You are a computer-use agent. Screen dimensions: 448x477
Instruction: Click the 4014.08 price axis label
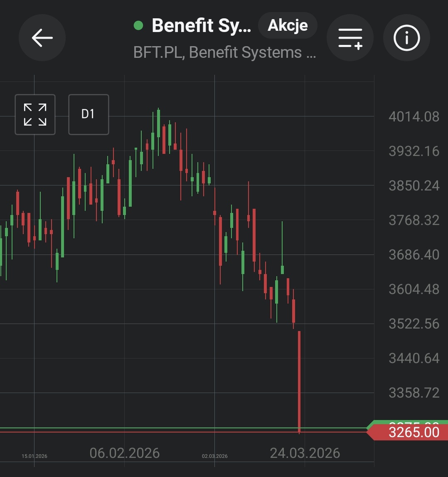[414, 116]
